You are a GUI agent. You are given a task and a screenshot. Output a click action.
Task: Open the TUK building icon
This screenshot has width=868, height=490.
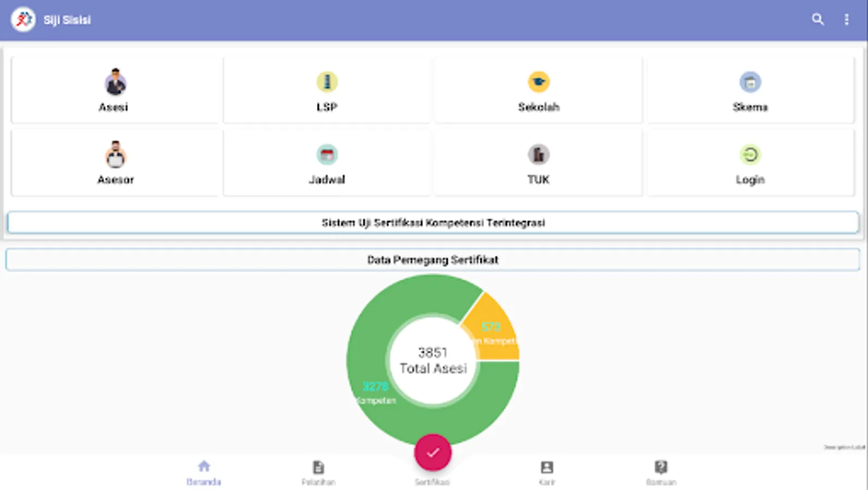tap(539, 155)
